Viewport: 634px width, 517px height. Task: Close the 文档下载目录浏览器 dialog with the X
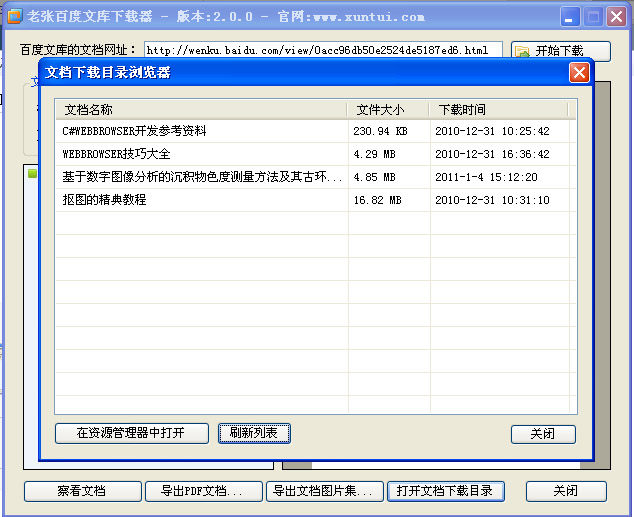[x=579, y=73]
